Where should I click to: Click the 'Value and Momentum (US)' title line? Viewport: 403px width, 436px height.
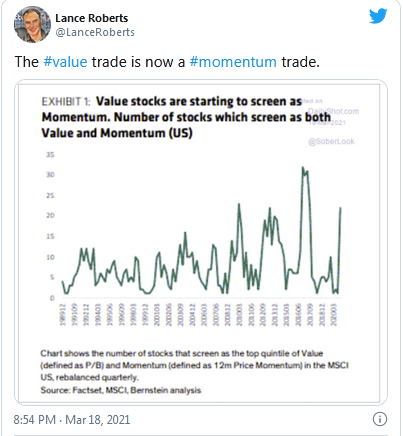[x=117, y=133]
